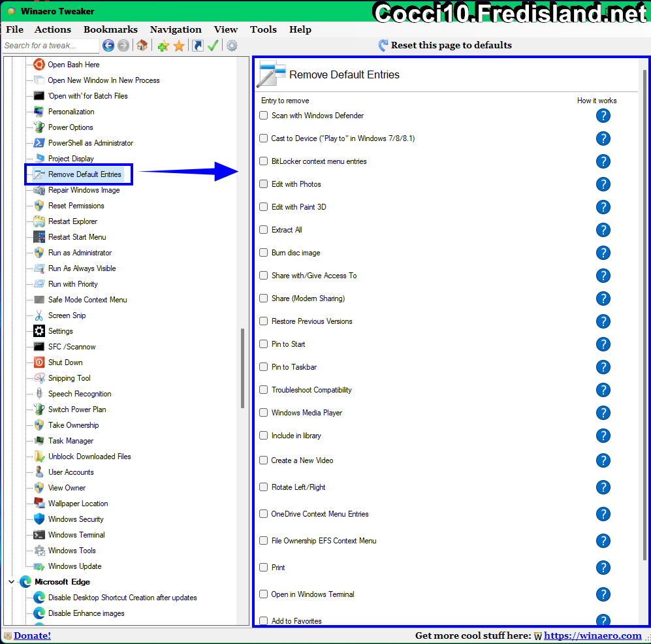Click help icon for Extract All

click(603, 230)
